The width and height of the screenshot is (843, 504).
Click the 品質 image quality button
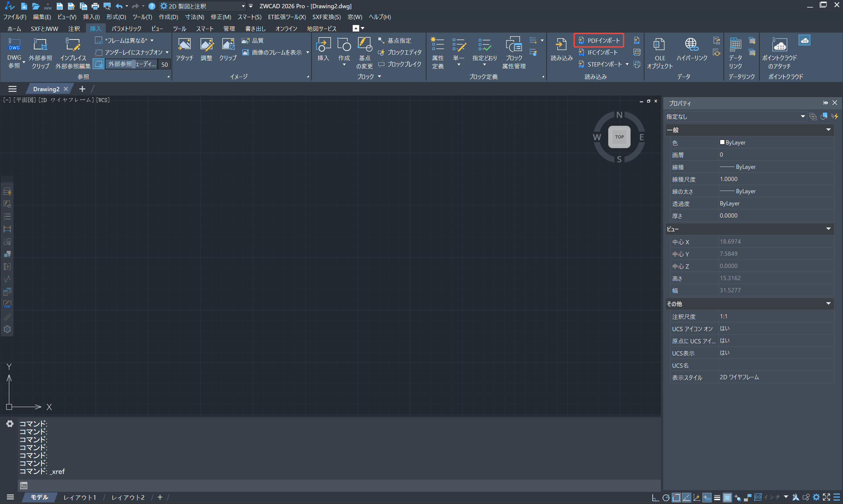[253, 40]
